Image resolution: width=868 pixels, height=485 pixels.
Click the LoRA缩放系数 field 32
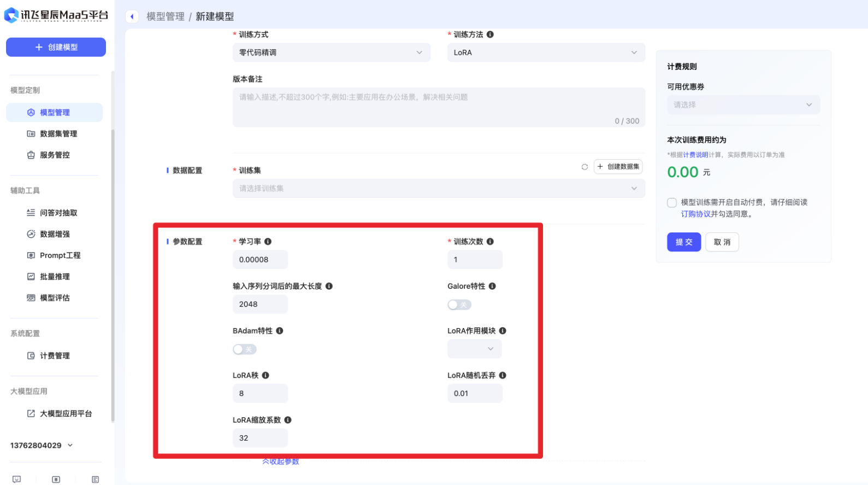pos(260,438)
